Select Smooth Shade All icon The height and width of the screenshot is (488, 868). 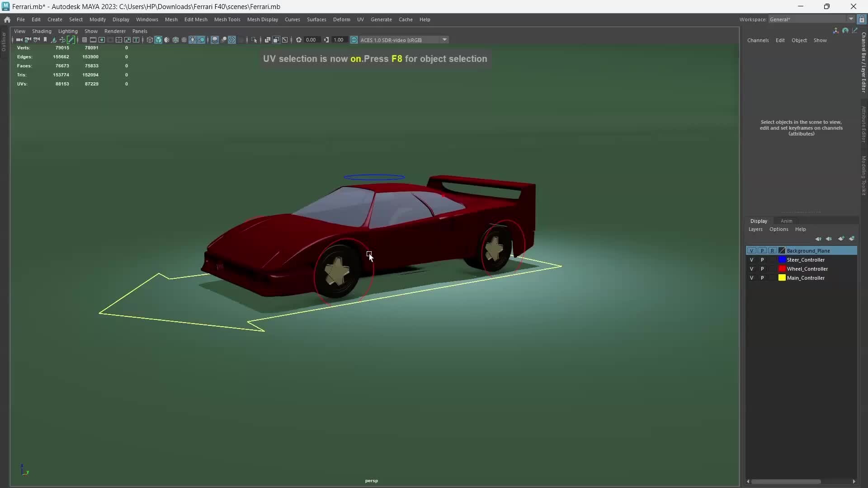point(158,40)
